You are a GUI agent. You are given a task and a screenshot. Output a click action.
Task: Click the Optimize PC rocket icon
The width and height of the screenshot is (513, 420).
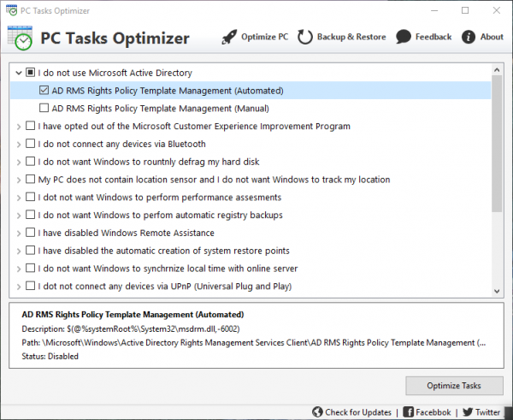coord(228,37)
